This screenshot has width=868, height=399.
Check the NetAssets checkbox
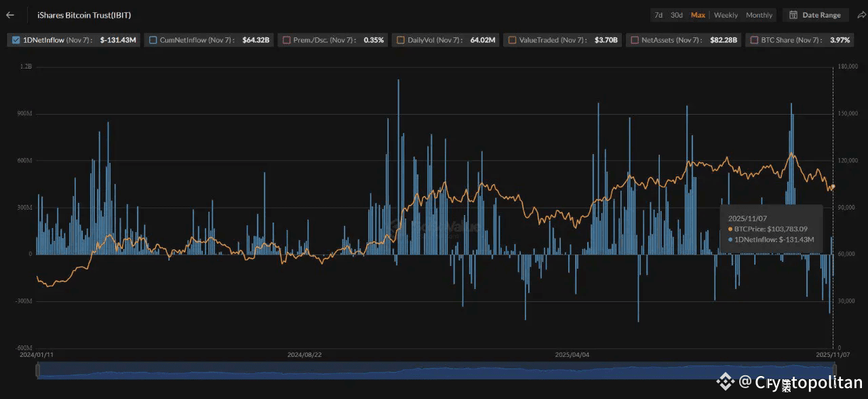tap(634, 40)
